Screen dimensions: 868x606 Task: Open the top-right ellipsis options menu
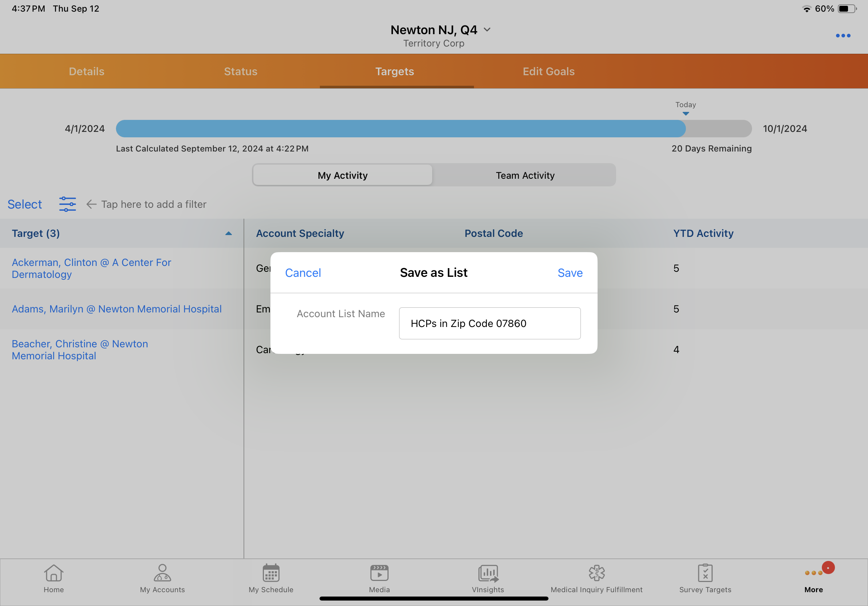[x=843, y=36]
